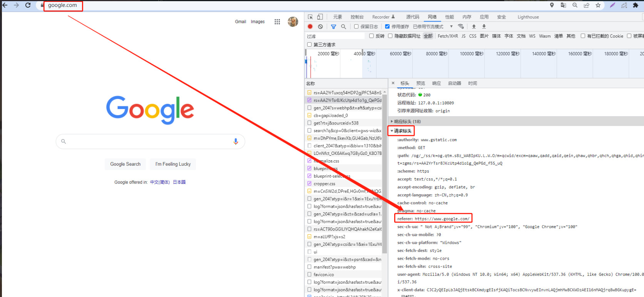
Task: Open network conditions wifi icon
Action: (461, 27)
